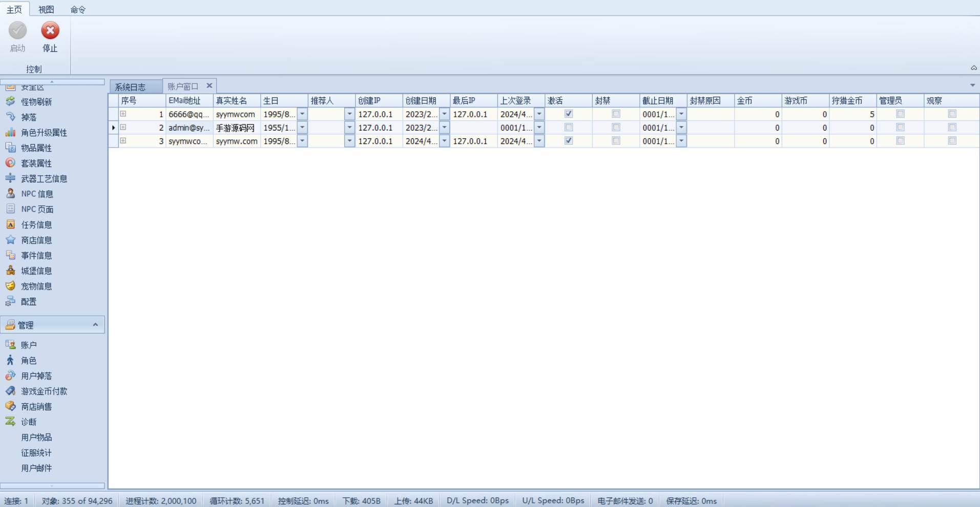Screen dimensions: 980x507
Task: Open the 生日 date dropdown in row 1
Action: click(302, 114)
